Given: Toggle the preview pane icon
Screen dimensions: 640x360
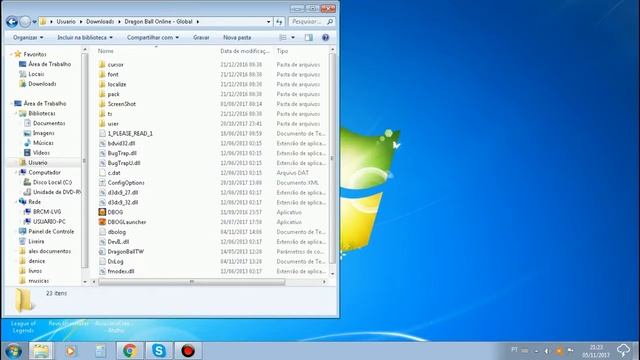Looking at the screenshot, I should coord(309,38).
